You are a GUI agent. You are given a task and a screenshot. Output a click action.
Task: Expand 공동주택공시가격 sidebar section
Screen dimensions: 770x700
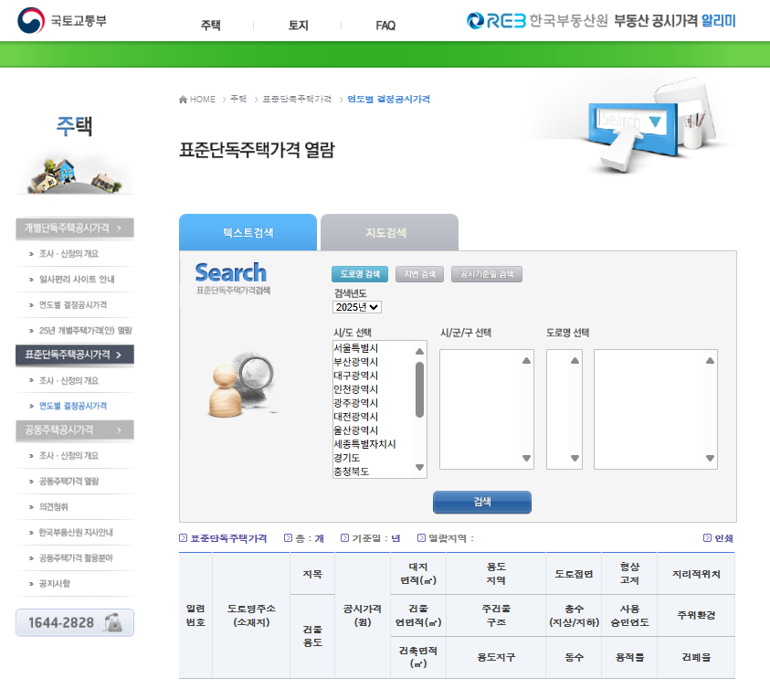pos(75,430)
